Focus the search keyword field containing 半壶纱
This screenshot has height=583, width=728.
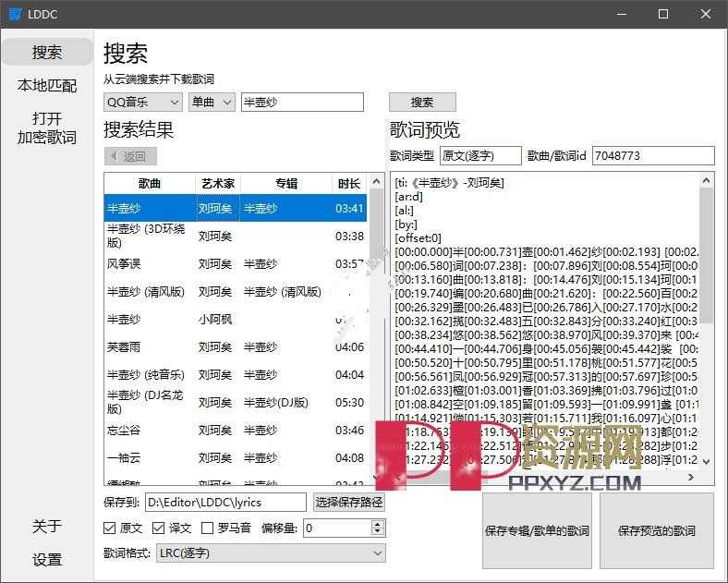coord(302,103)
